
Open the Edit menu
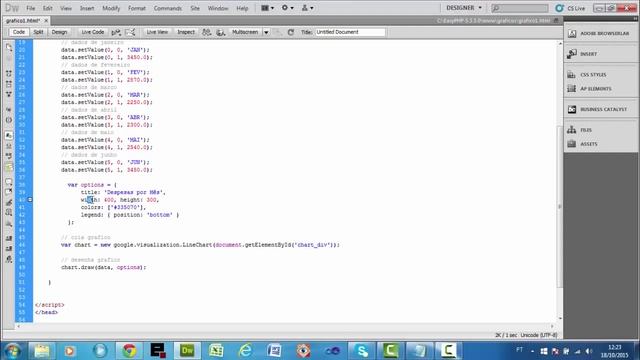[x=48, y=8]
